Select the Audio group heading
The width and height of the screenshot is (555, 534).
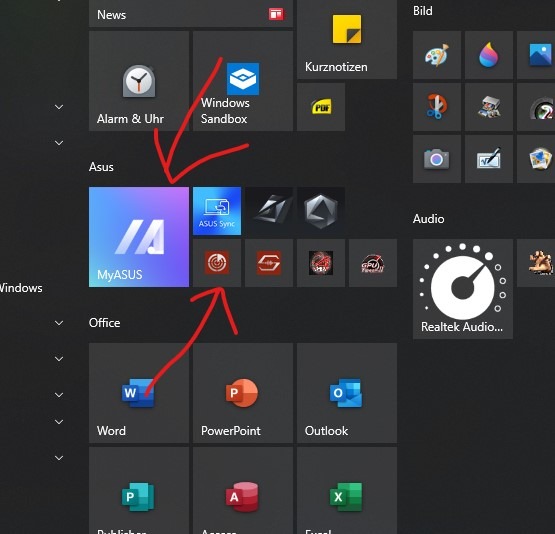click(428, 219)
